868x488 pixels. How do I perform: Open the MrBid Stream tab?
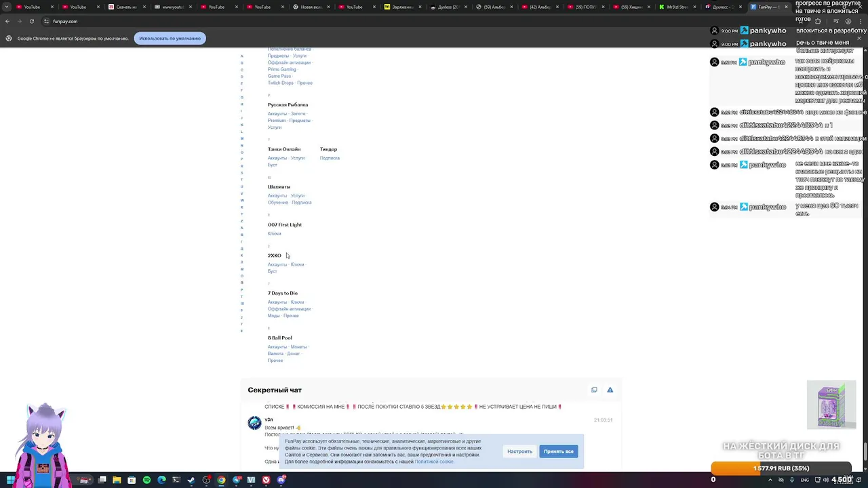tap(678, 7)
